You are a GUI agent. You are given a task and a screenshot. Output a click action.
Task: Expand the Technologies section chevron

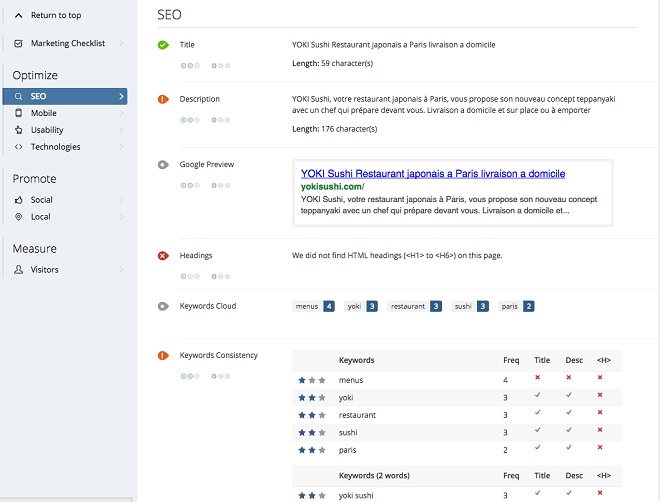[x=121, y=147]
